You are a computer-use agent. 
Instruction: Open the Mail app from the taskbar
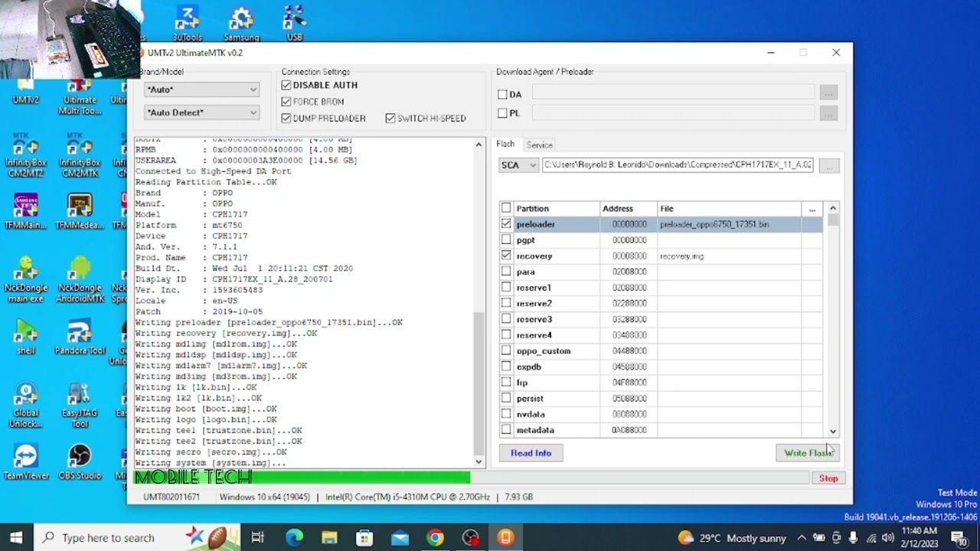400,538
